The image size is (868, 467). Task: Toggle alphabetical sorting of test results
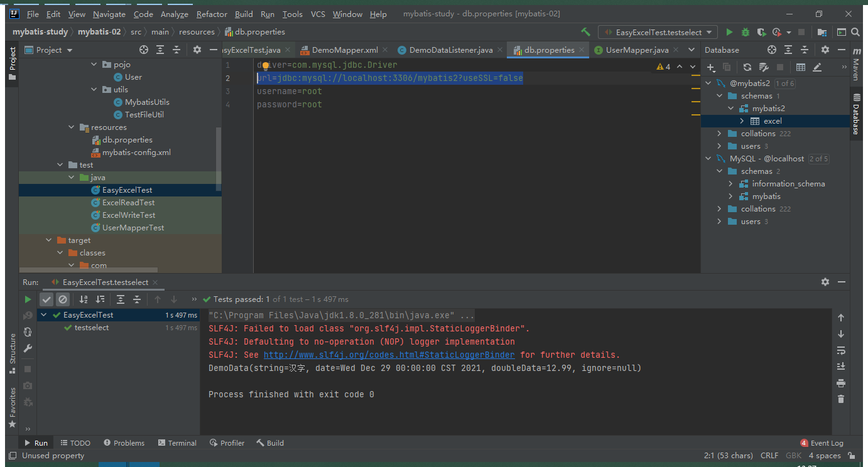(x=83, y=298)
